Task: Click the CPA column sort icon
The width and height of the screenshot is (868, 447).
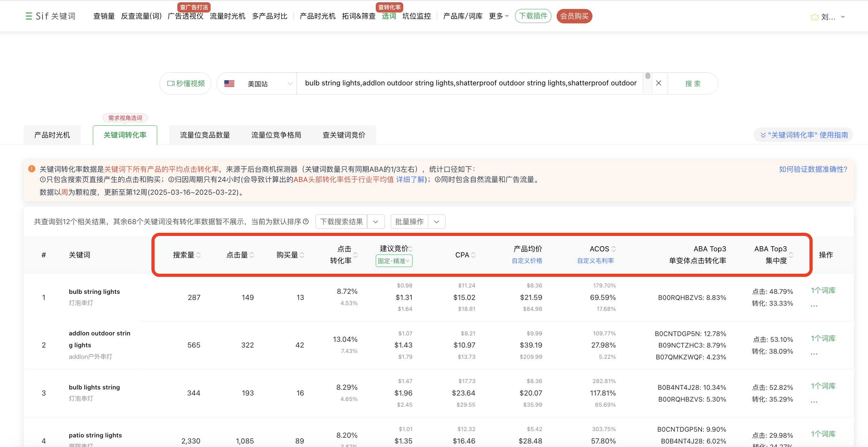Action: [473, 255]
